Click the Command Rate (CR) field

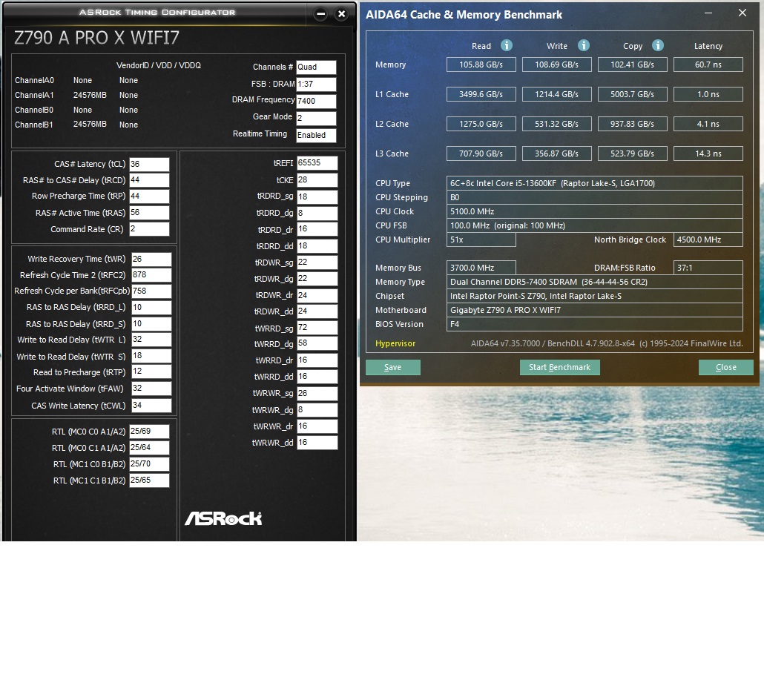[149, 229]
